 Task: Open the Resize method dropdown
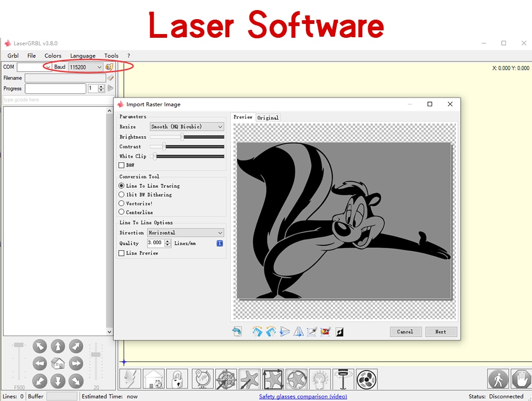tap(187, 127)
